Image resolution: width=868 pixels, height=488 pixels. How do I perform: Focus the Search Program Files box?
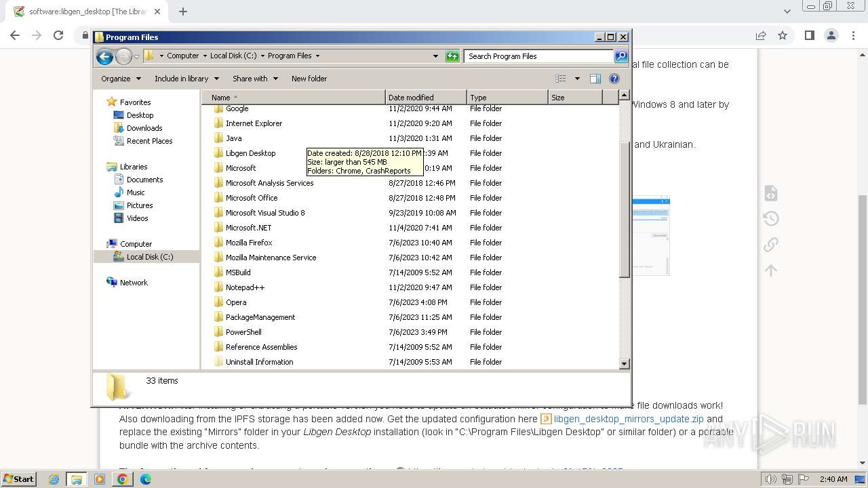click(x=538, y=56)
